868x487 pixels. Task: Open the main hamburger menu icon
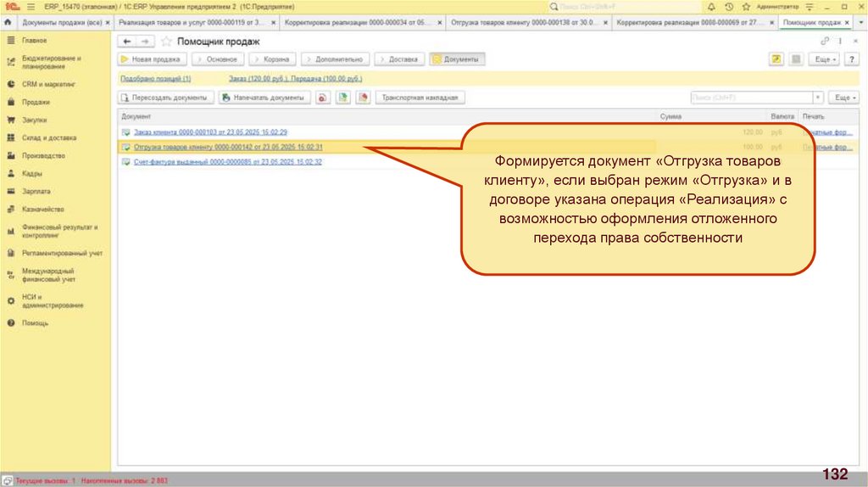(x=27, y=6)
